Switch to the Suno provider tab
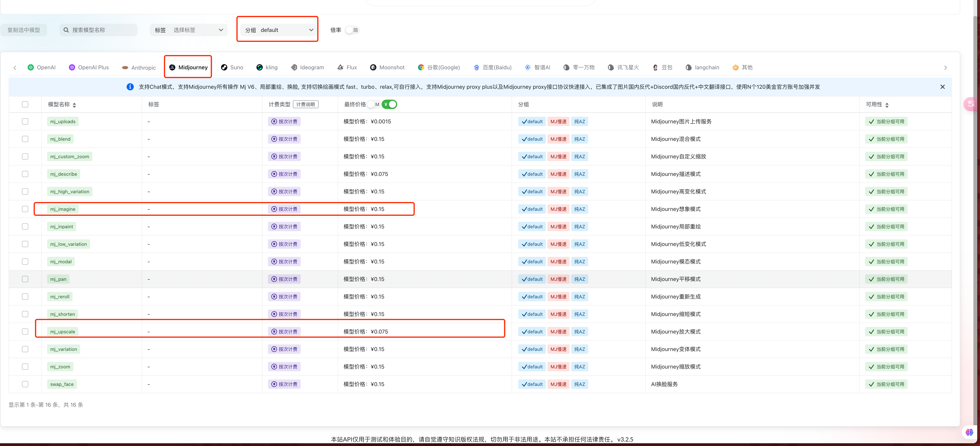The image size is (980, 446). pyautogui.click(x=232, y=67)
